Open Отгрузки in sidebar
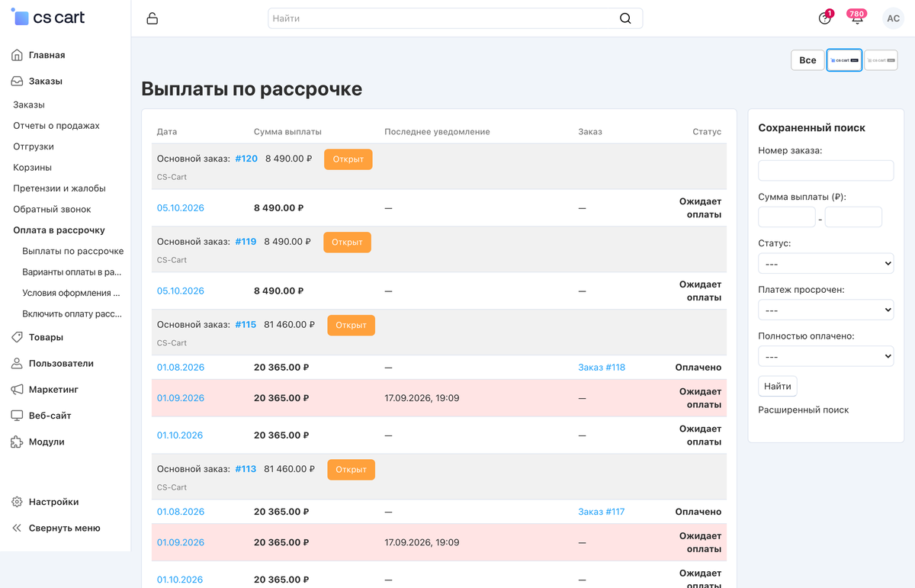This screenshot has width=915, height=588. coord(34,146)
